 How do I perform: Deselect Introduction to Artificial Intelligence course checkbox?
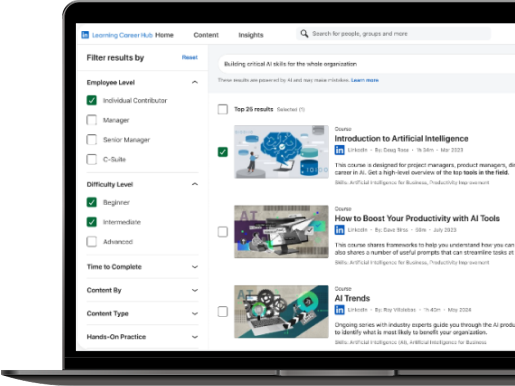[x=223, y=152]
